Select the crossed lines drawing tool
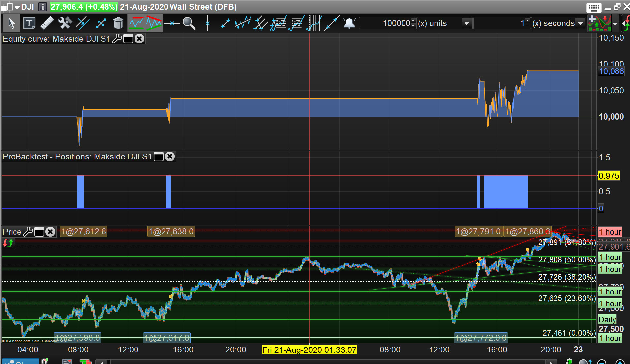Image resolution: width=630 pixels, height=364 pixels. 82,23
